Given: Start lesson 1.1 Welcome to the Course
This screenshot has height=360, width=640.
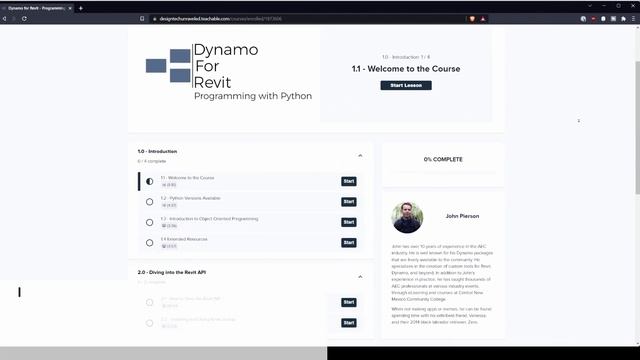Looking at the screenshot, I should pyautogui.click(x=349, y=181).
